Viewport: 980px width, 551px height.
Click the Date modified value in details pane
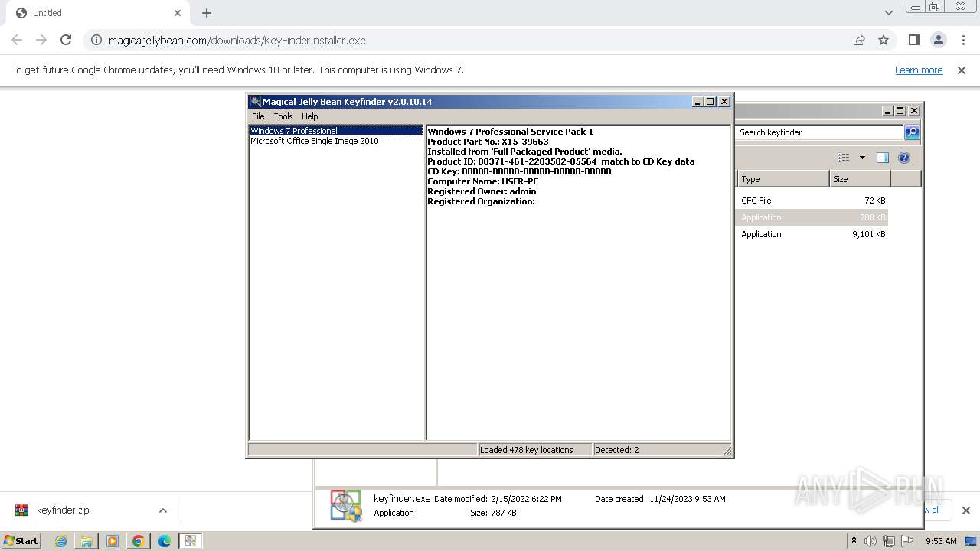[526, 499]
